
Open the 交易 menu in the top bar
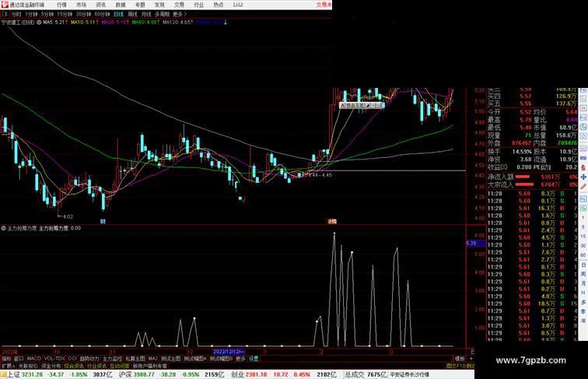tap(179, 5)
